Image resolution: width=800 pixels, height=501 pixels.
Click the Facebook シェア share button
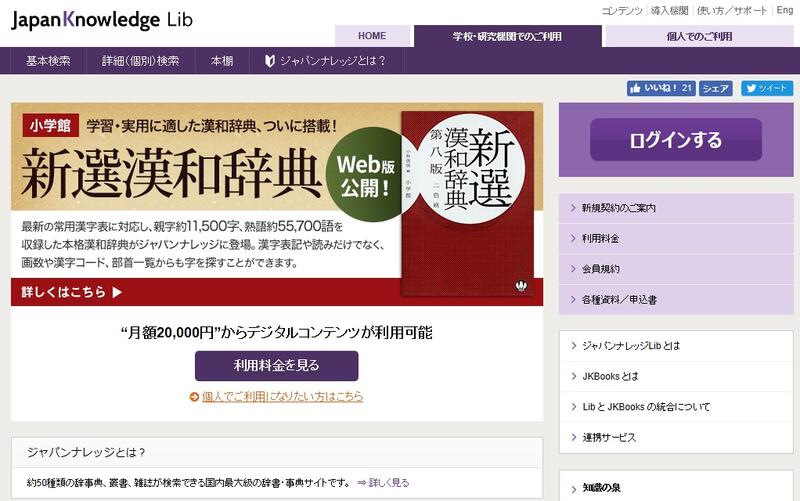point(715,88)
